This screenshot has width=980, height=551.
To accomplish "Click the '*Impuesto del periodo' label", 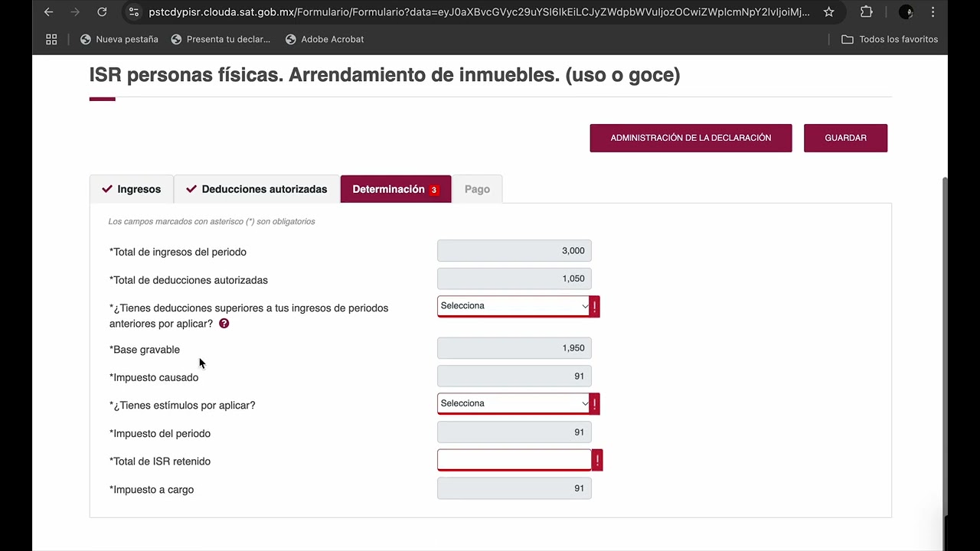I will click(160, 434).
